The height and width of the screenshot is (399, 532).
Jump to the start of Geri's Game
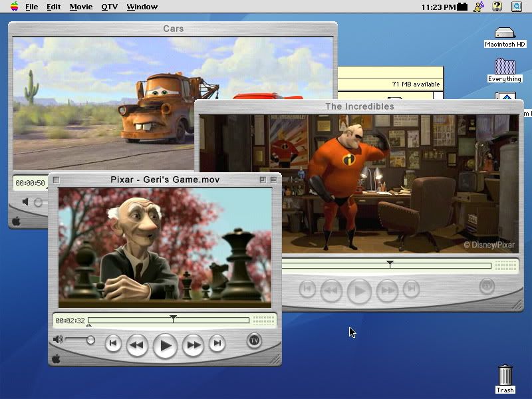113,343
